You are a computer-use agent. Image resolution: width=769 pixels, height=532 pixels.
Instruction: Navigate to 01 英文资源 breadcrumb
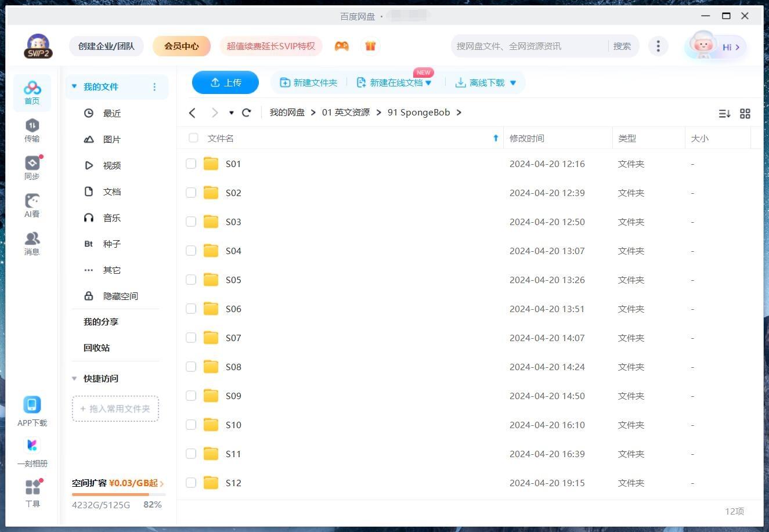346,112
